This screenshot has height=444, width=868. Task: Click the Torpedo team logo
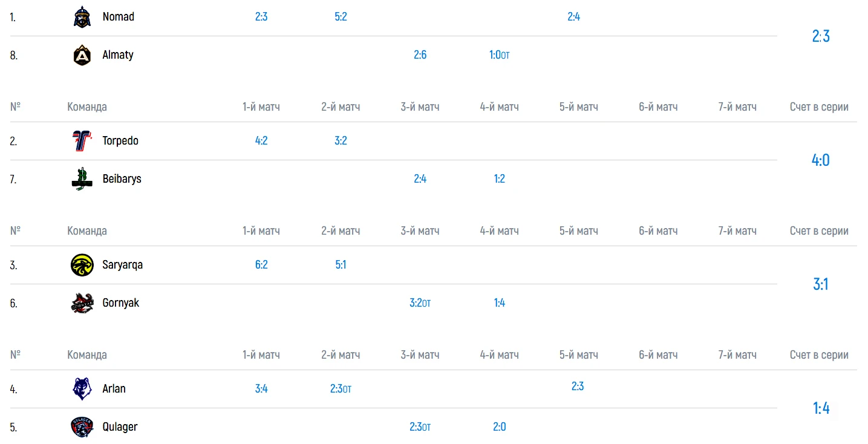(82, 141)
